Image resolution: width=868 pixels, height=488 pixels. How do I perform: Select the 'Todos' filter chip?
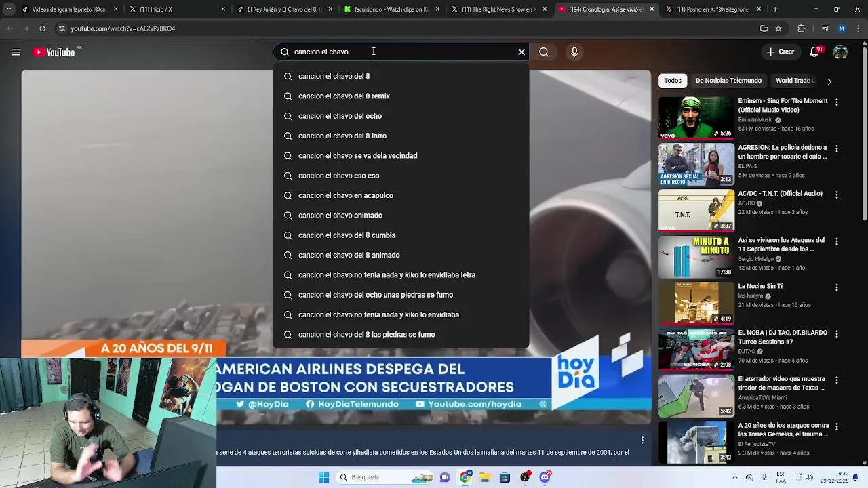click(673, 81)
